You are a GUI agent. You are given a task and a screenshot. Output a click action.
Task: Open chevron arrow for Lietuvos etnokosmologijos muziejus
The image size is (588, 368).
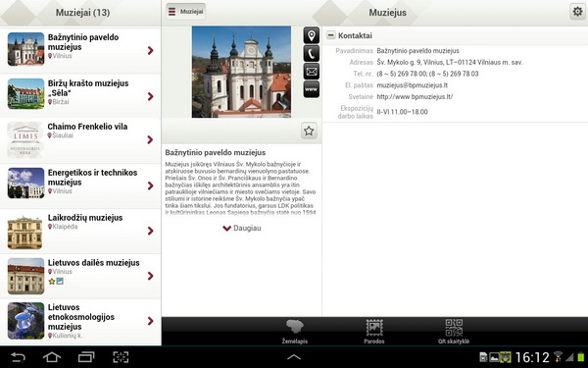click(150, 321)
